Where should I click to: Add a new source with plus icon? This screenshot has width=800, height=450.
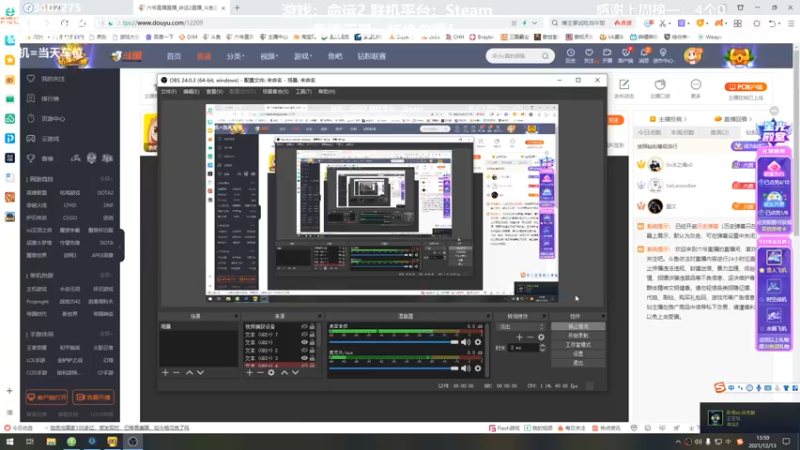coord(249,373)
